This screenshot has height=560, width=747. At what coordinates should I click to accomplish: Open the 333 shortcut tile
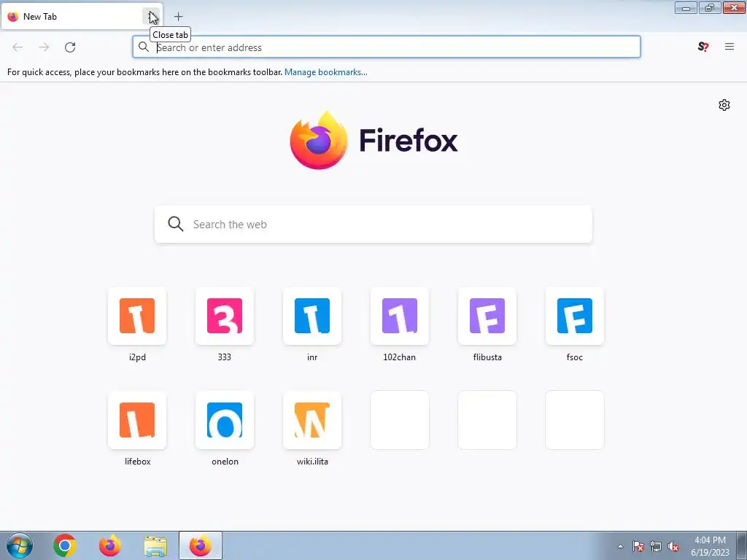point(225,316)
